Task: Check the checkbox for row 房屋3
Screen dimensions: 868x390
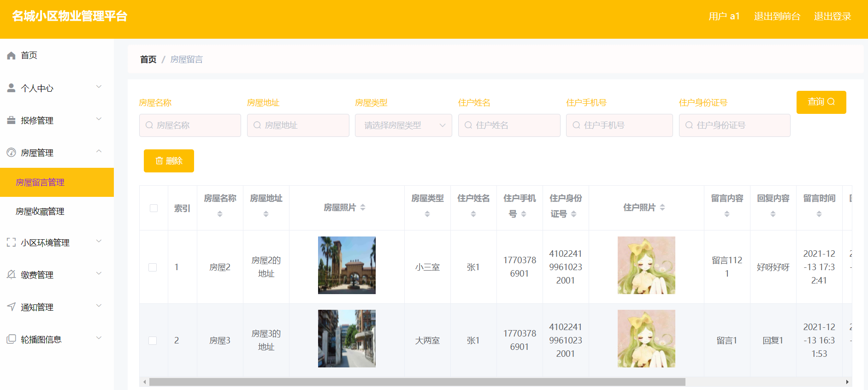Action: coord(153,341)
